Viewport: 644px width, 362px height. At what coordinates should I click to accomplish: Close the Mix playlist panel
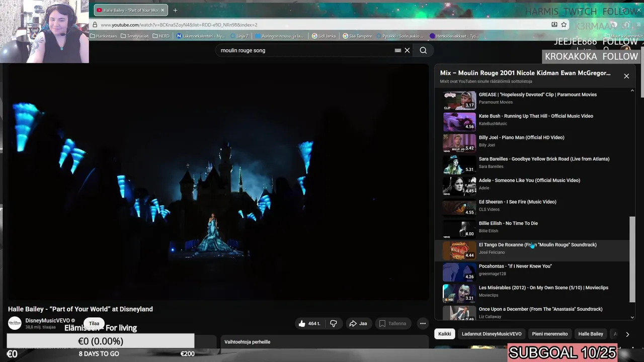tap(626, 76)
